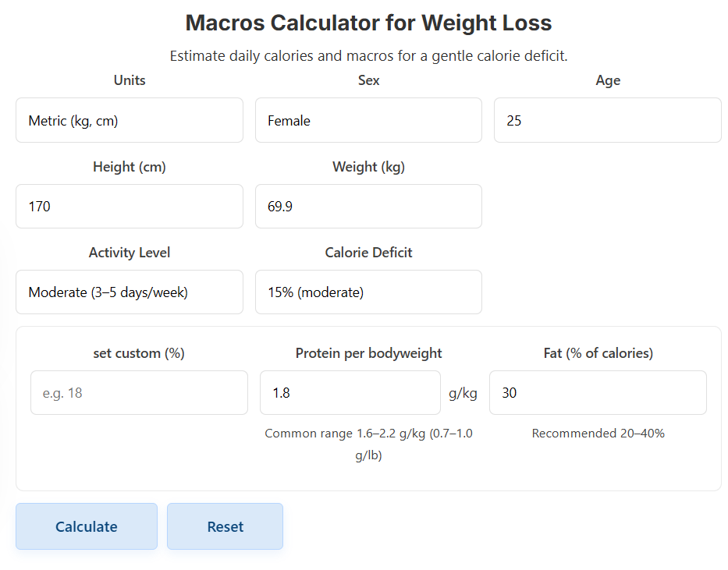728x570 pixels.
Task: Click the Units field label
Action: [129, 80]
